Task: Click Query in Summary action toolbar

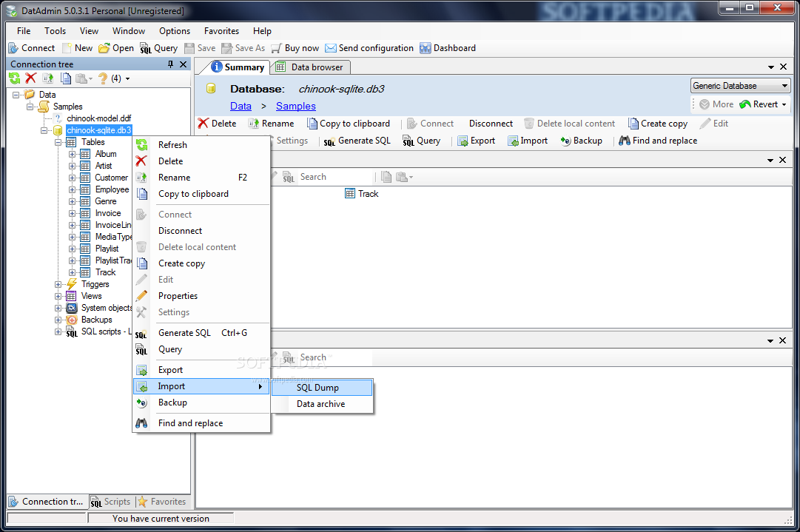Action: point(421,141)
